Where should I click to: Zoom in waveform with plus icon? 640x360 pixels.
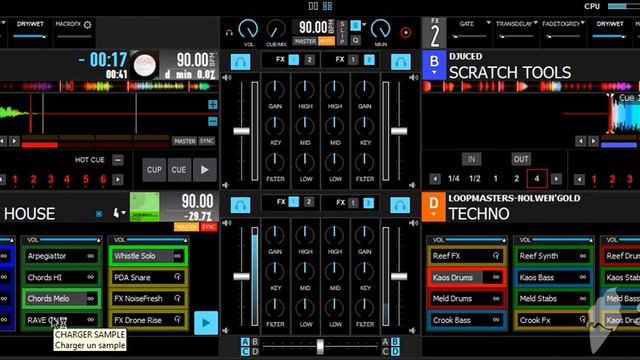coord(213,104)
